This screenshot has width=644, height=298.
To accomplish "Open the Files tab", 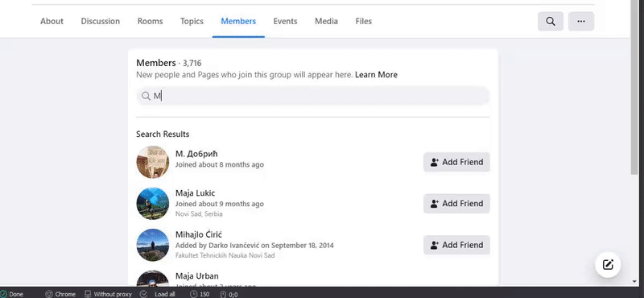I will (364, 22).
